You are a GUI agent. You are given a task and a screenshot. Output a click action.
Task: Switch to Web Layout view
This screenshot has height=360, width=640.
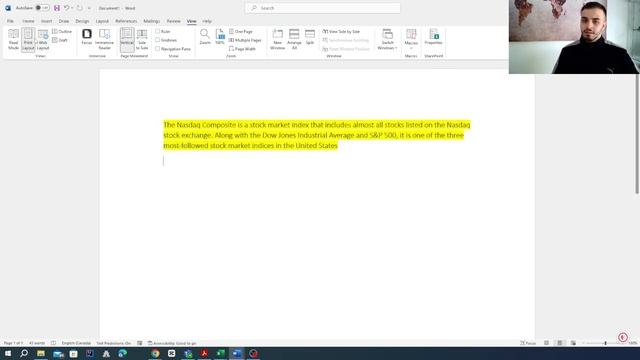point(43,40)
